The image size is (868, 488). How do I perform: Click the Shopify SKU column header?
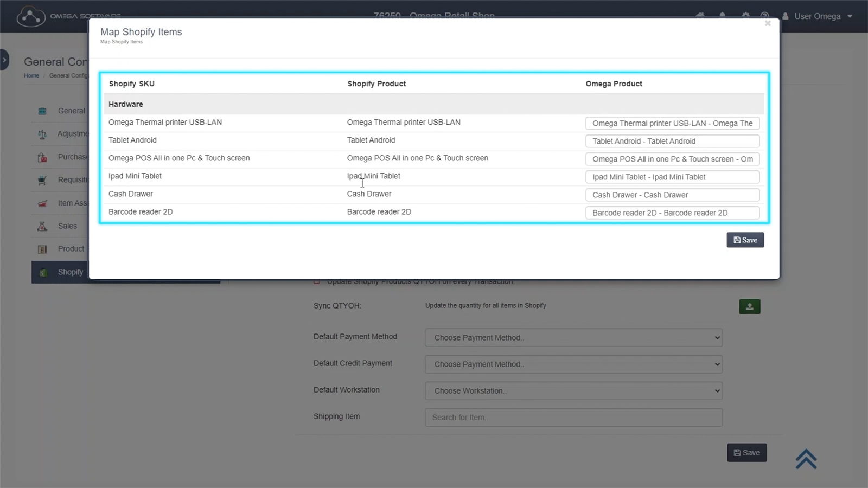(132, 84)
